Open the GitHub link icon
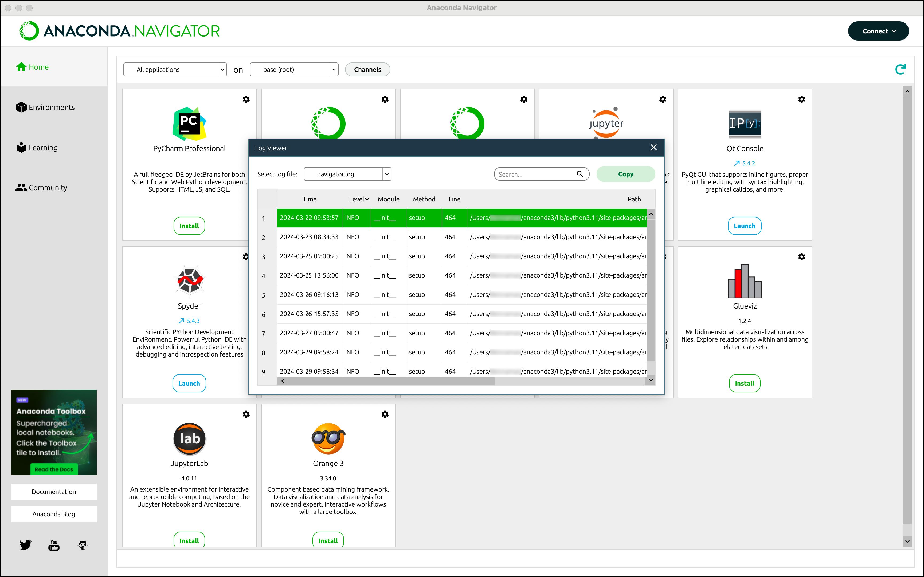Image resolution: width=924 pixels, height=577 pixels. click(83, 544)
